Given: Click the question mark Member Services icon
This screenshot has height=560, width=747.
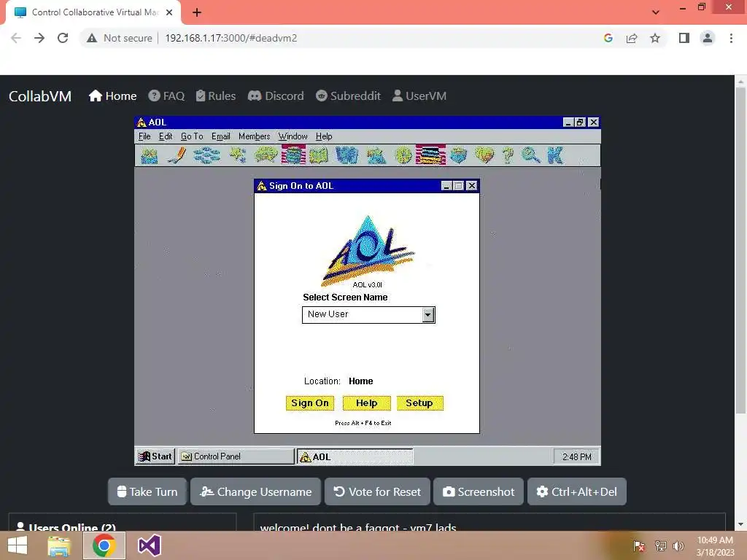Looking at the screenshot, I should [x=508, y=156].
